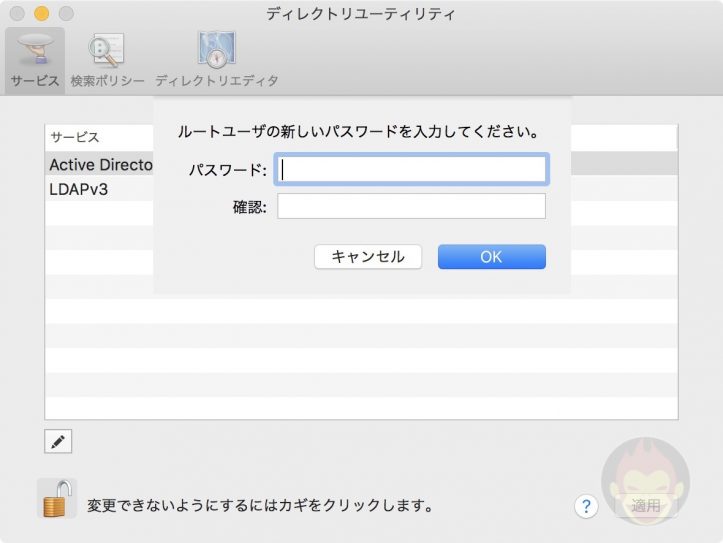Click the padlock icon to prevent changes
Image resolution: width=723 pixels, height=543 pixels.
[x=57, y=499]
